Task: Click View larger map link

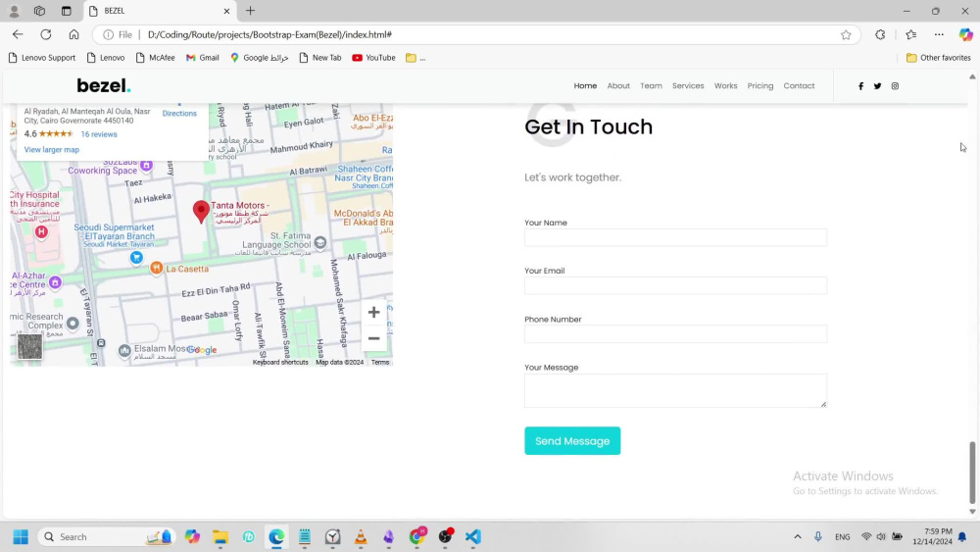Action: pos(51,150)
